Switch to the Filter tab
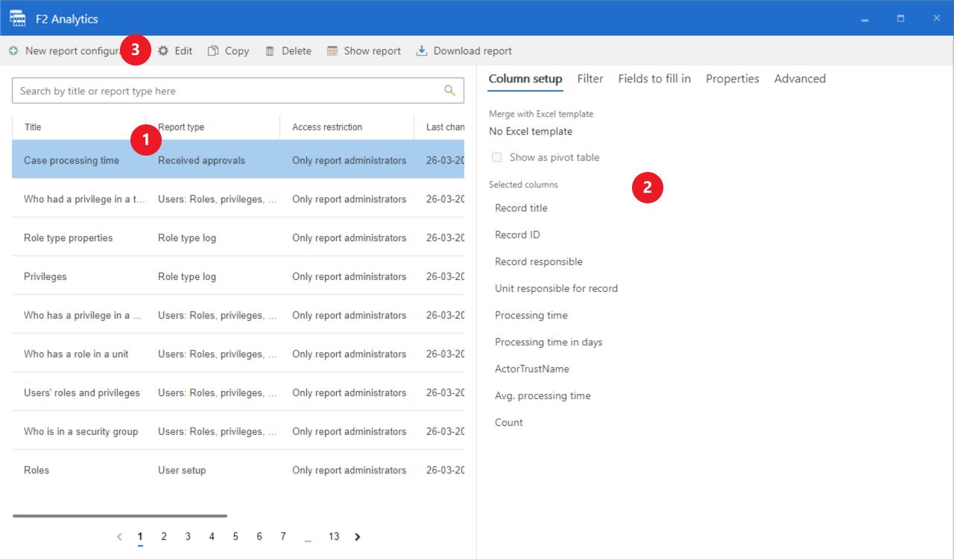The height and width of the screenshot is (560, 954). click(x=590, y=79)
